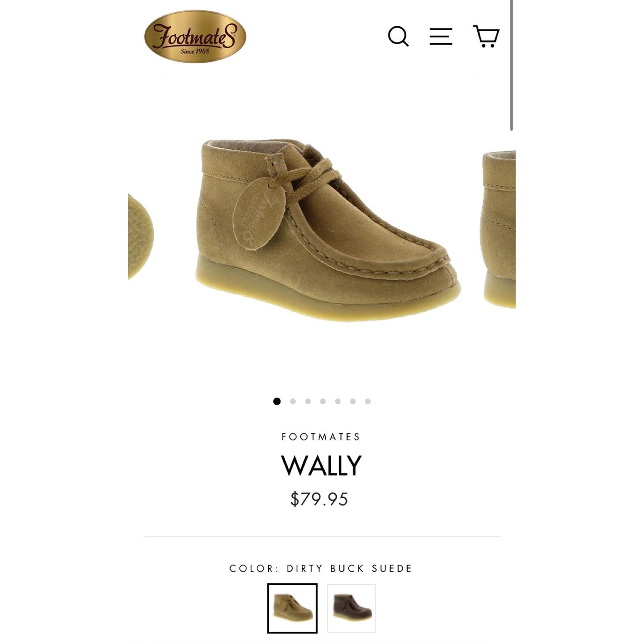Jump to the fifth carousel dot
Screen dimensions: 644x644
pyautogui.click(x=338, y=401)
